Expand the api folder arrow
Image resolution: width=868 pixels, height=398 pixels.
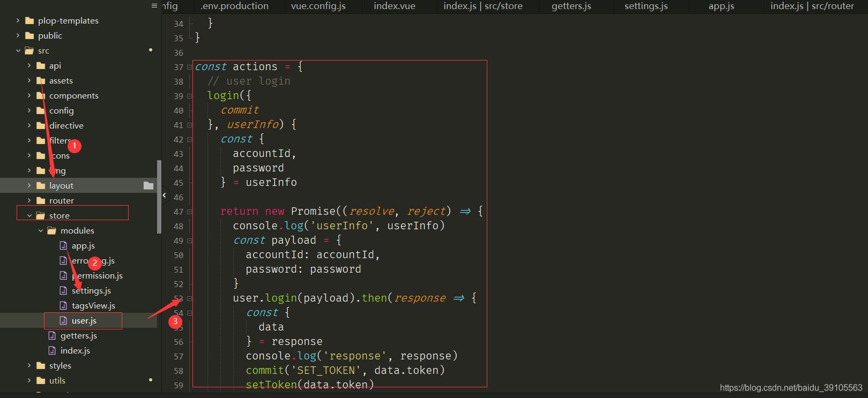(29, 66)
